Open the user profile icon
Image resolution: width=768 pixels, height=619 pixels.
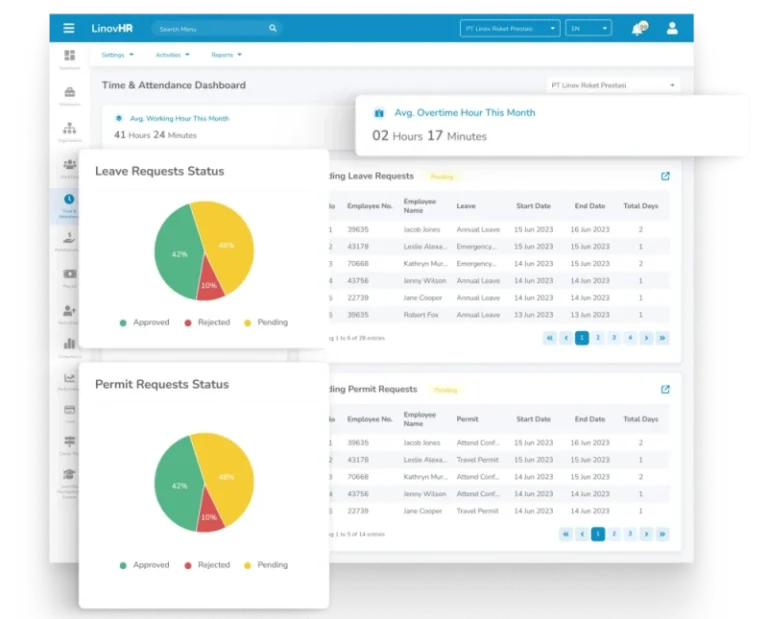tap(673, 28)
